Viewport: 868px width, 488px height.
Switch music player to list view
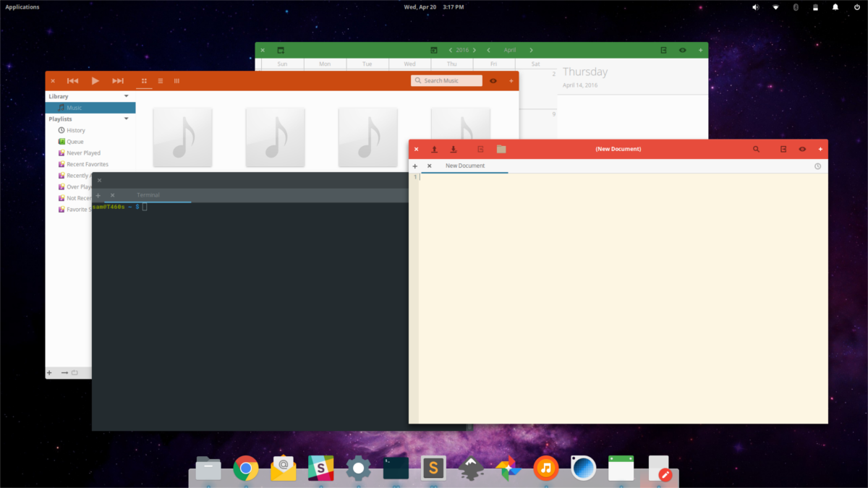tap(161, 81)
